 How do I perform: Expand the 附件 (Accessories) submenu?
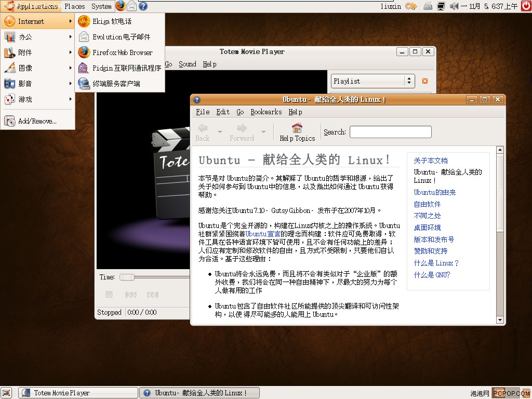38,52
